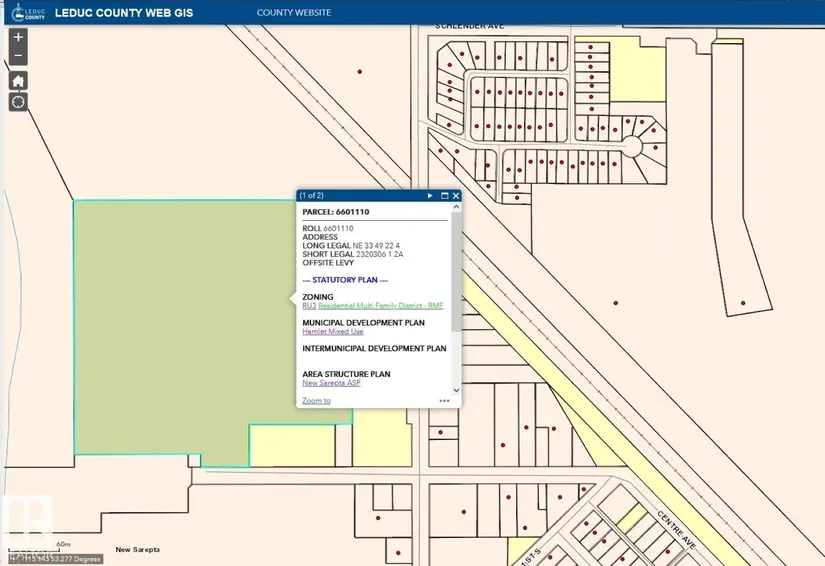Open the New Sarepta ASP link

pyautogui.click(x=332, y=383)
